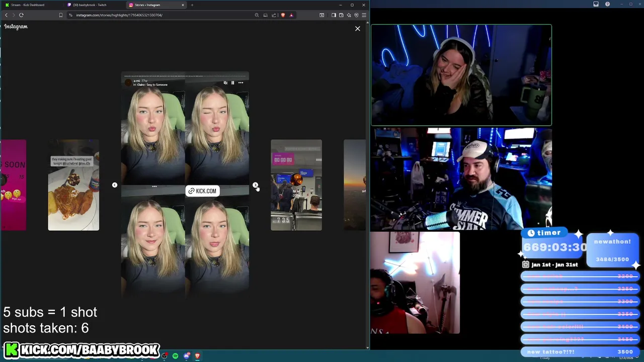
Task: Open the Brave VPN icon
Action: [356, 15]
